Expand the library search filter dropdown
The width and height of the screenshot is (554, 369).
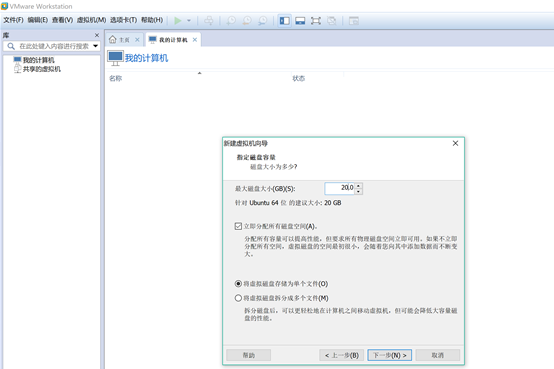coord(95,46)
